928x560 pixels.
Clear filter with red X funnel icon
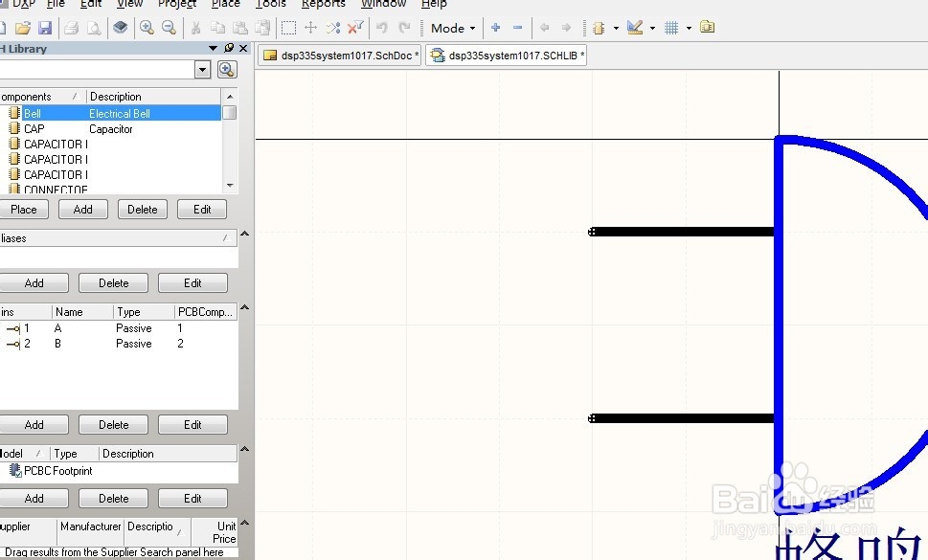(355, 28)
